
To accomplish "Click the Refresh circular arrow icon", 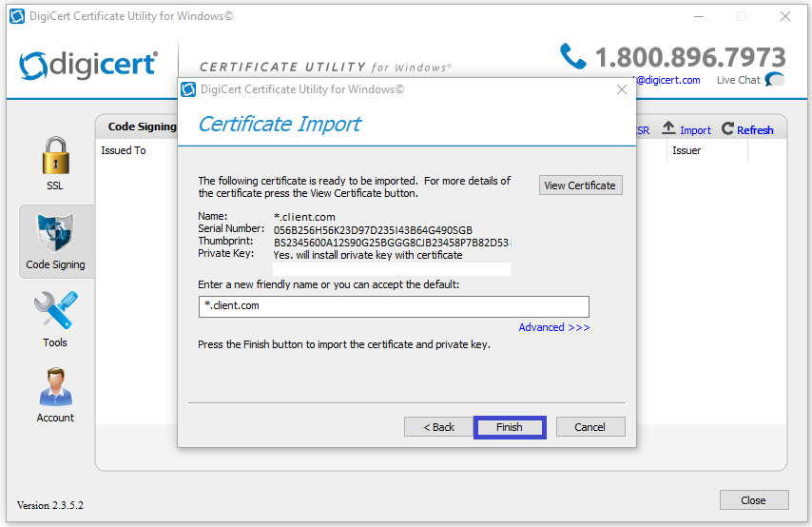I will [x=727, y=128].
